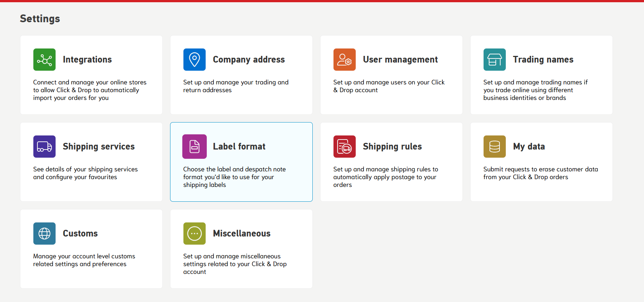This screenshot has height=302, width=644.
Task: Open the Miscellaneous settings heading
Action: pyautogui.click(x=242, y=234)
